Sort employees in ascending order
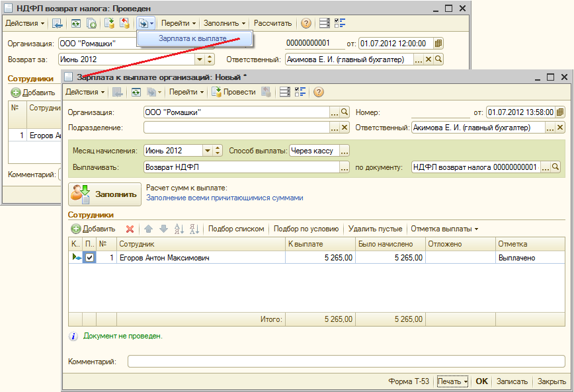The image size is (574, 392). (179, 229)
